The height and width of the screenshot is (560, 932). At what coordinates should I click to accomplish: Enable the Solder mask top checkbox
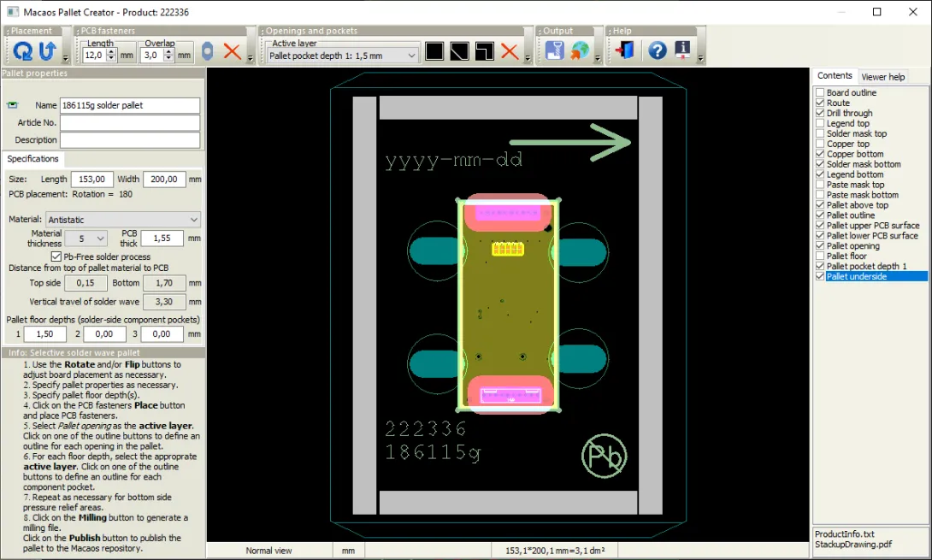[820, 133]
